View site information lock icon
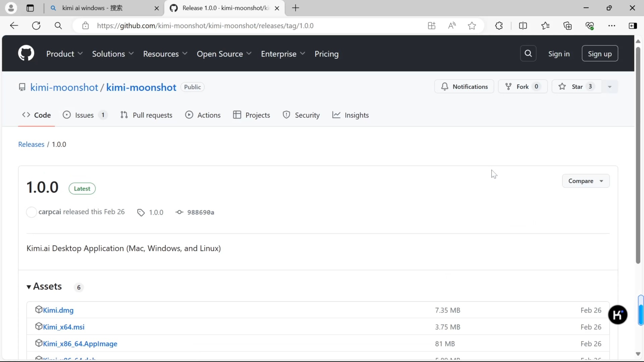 (x=86, y=25)
